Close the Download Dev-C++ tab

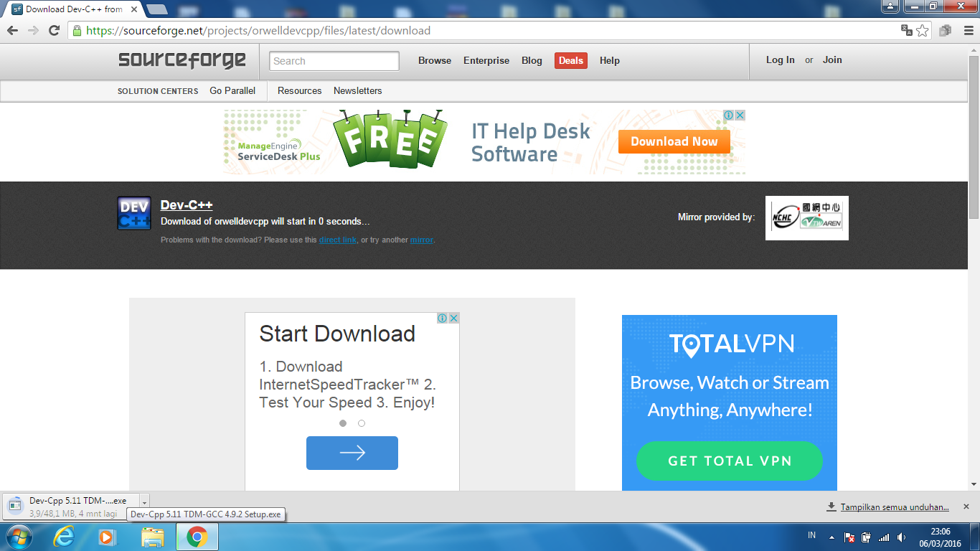tap(134, 9)
